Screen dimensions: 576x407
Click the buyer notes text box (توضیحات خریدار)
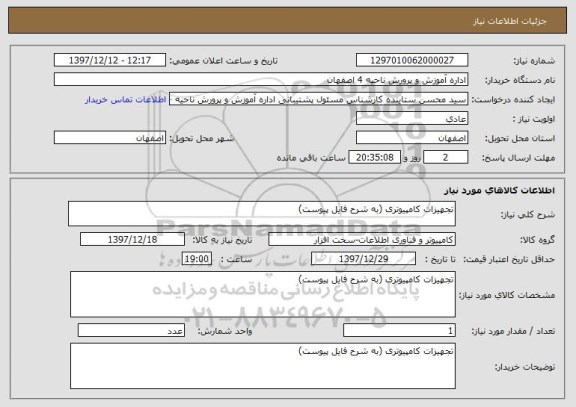(x=263, y=366)
